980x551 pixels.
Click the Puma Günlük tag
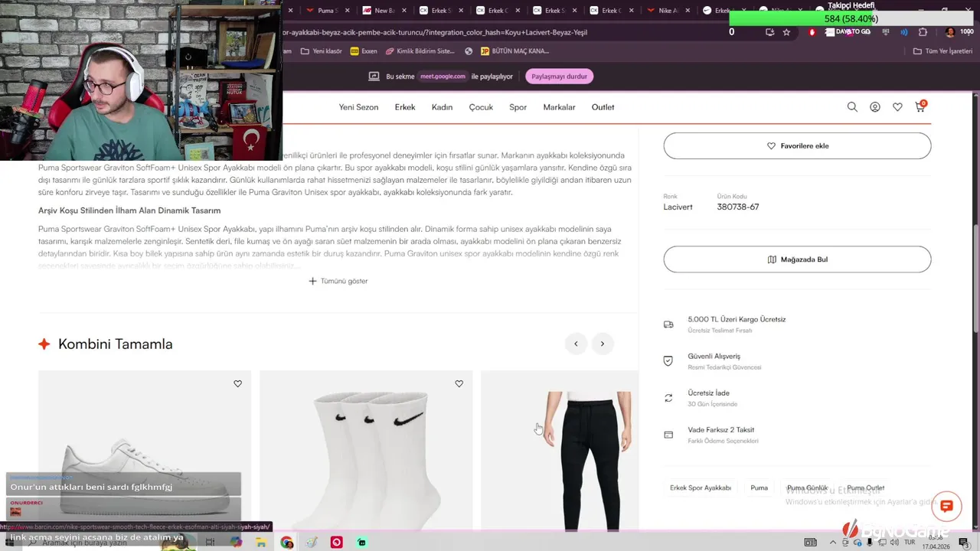(x=807, y=487)
